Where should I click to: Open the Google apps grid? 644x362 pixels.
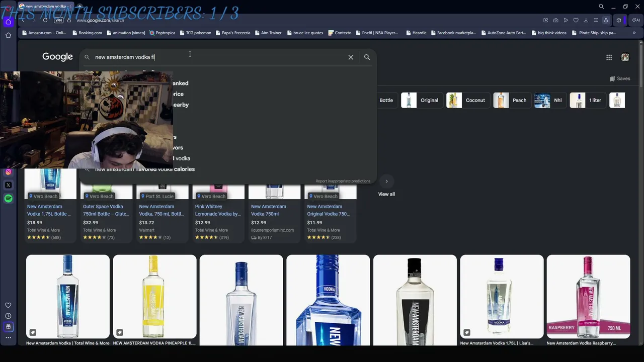coord(609,57)
